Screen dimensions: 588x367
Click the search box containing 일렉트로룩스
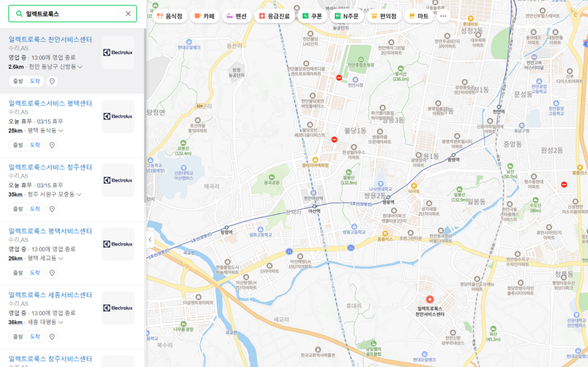72,14
